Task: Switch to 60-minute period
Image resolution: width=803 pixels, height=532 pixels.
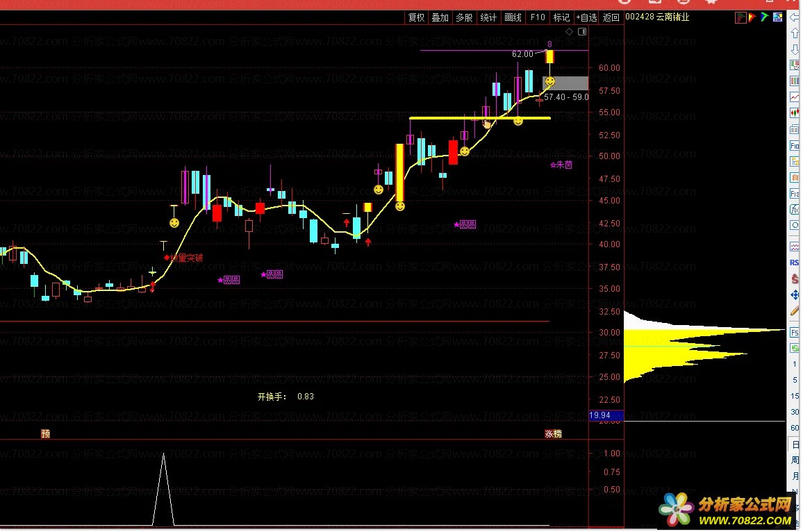Action: (x=795, y=428)
